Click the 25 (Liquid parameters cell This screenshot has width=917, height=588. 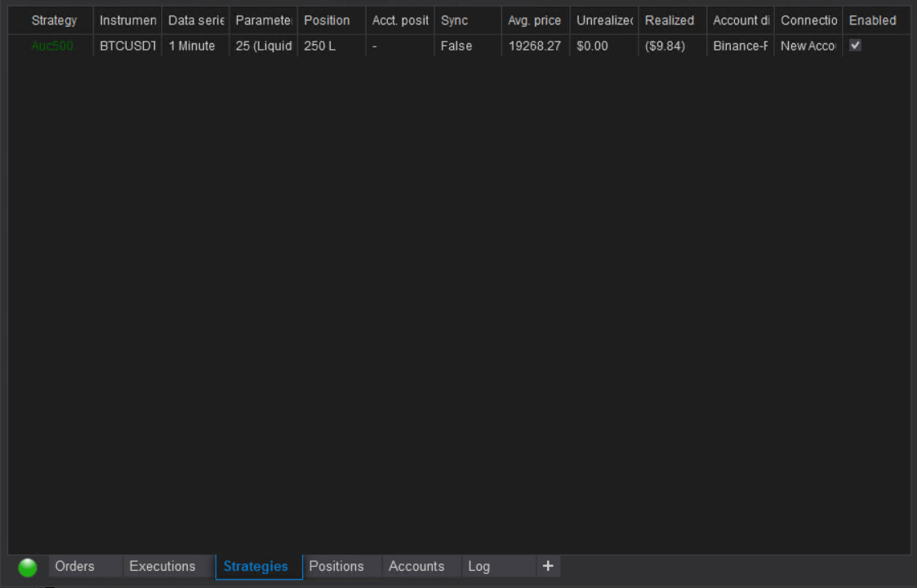(263, 46)
